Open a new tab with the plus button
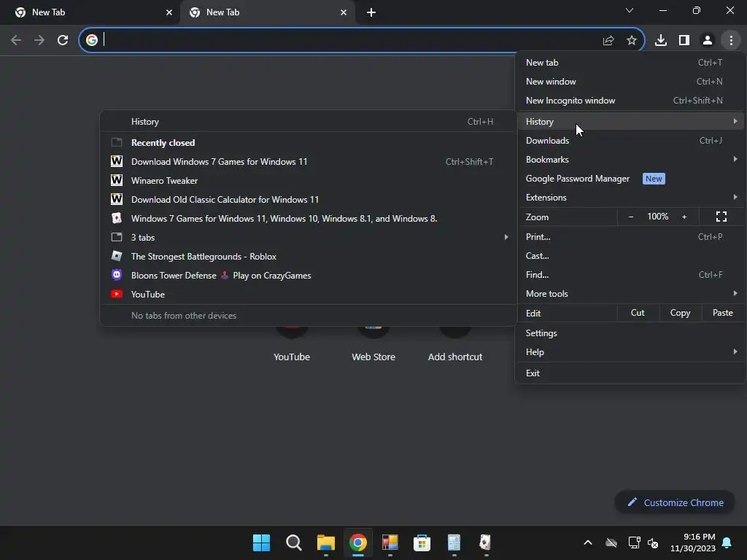 pos(371,12)
